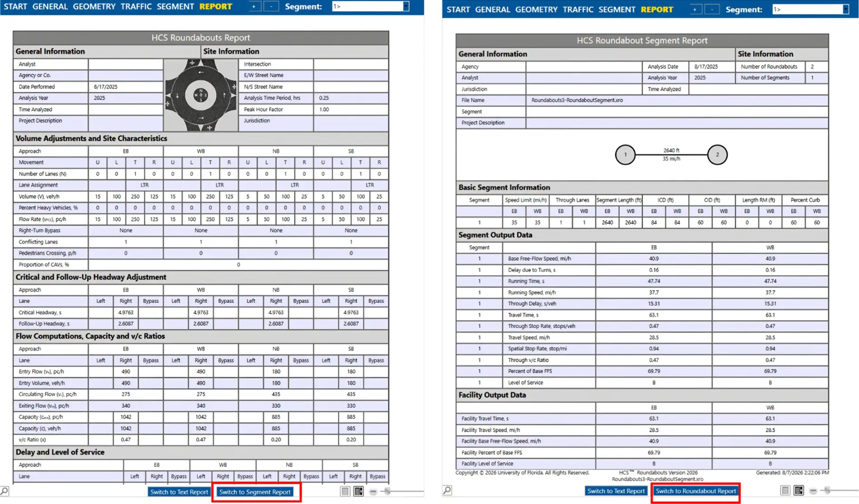
Task: Click the 'Circulating Flow' row label
Action: pos(48,395)
